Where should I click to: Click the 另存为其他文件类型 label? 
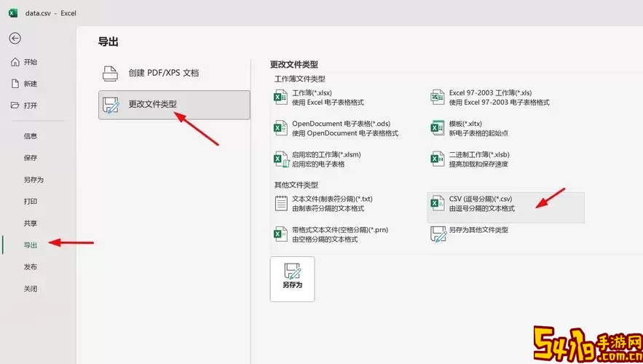pos(478,229)
